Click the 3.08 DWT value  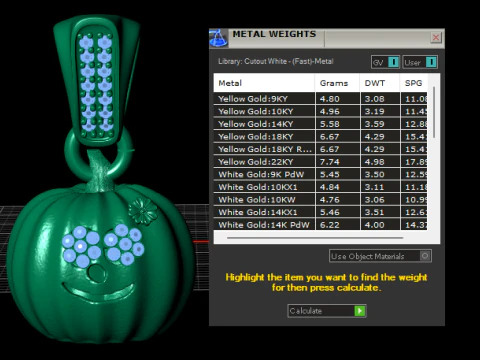(374, 99)
